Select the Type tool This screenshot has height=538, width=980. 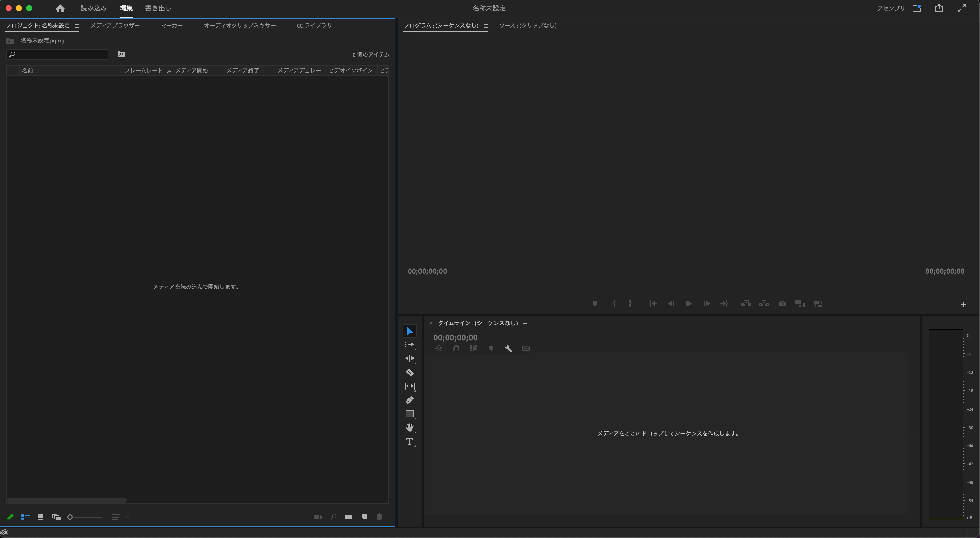[409, 442]
